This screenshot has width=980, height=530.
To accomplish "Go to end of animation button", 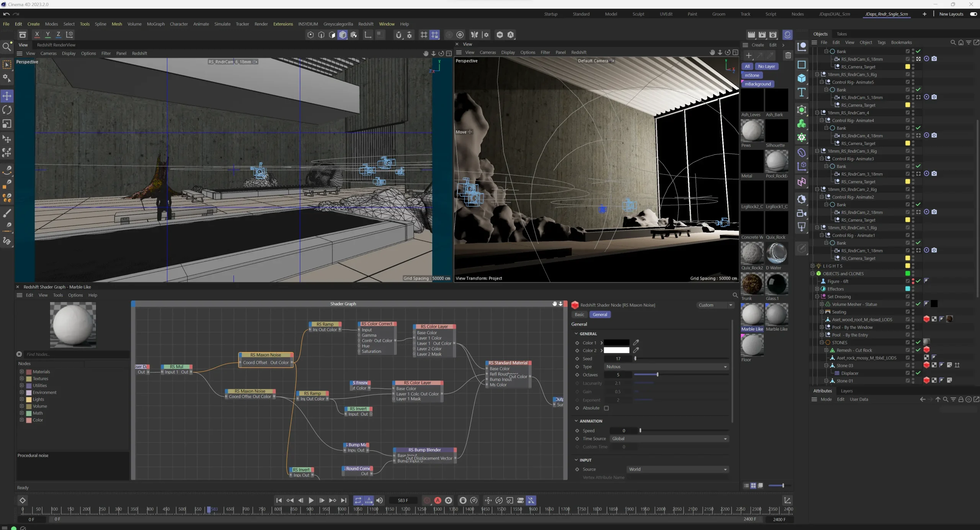I will point(343,500).
